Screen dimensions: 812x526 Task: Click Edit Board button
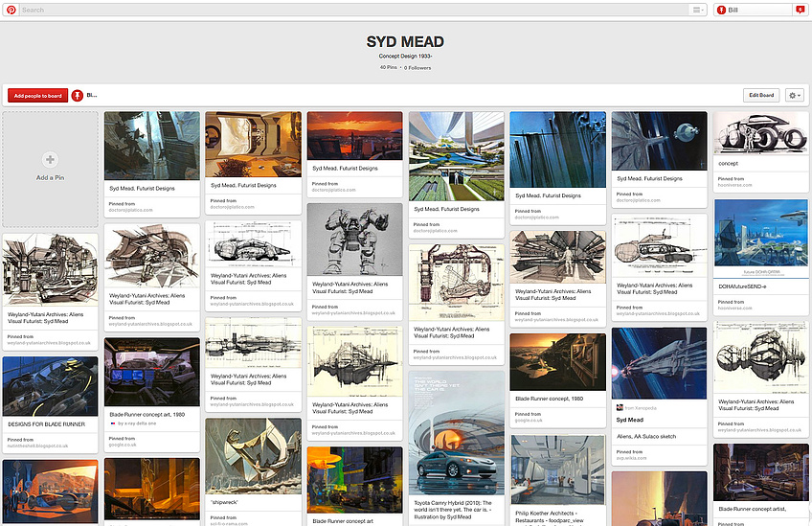[761, 96]
